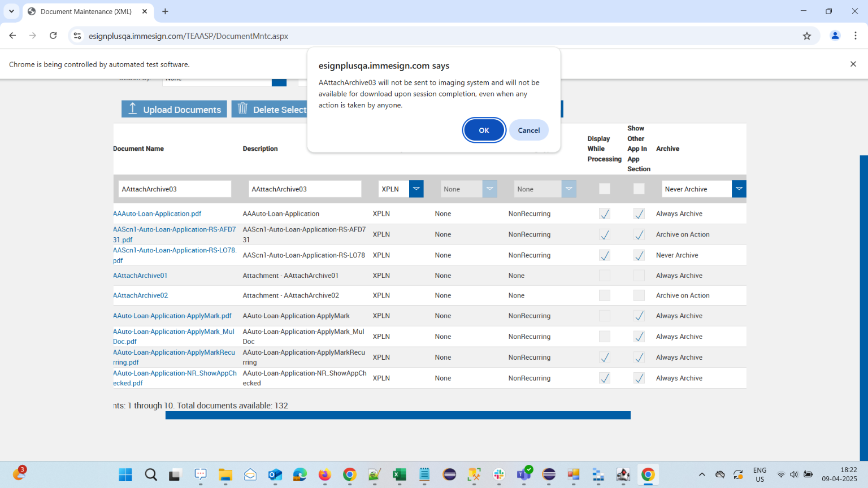Click the trash can icon on Delete Selected

[242, 108]
